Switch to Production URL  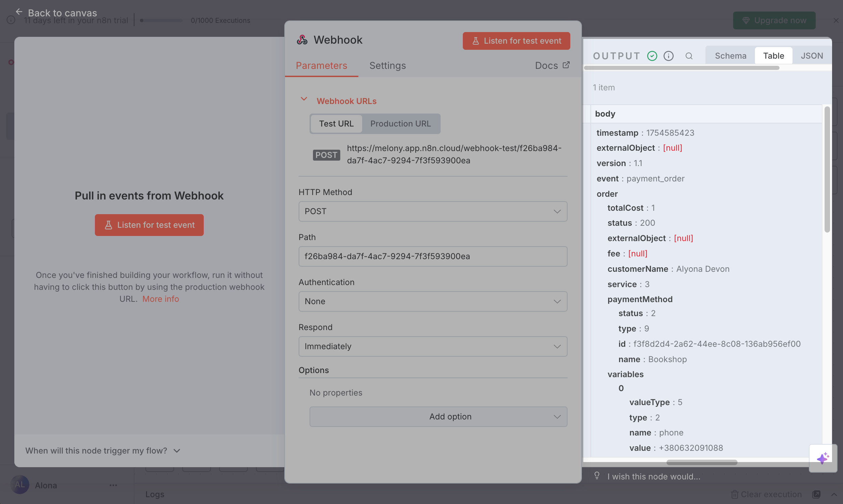(400, 124)
